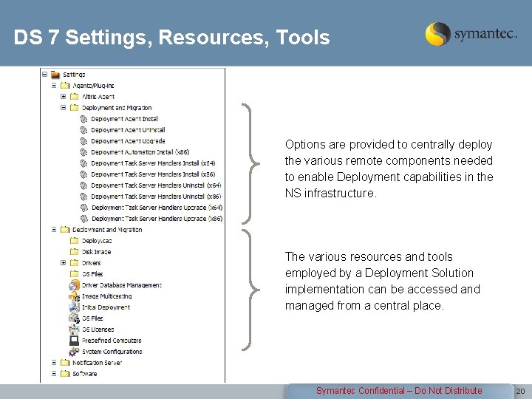The image size is (532, 399).
Task: Select the Notification Server folder
Action: pyautogui.click(x=65, y=363)
